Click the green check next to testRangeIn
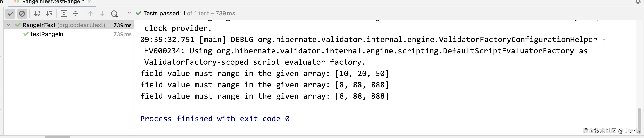The width and height of the screenshot is (644, 138). [x=26, y=34]
